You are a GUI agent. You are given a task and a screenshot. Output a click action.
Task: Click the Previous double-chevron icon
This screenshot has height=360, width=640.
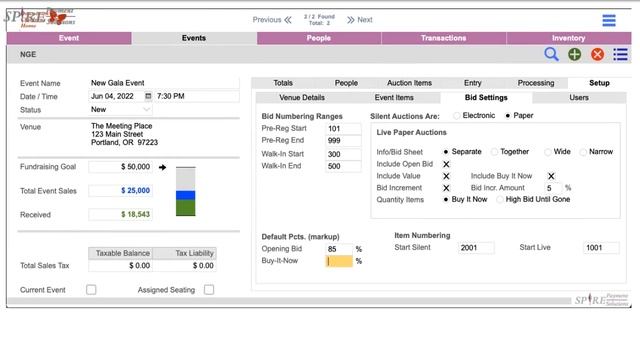point(288,20)
